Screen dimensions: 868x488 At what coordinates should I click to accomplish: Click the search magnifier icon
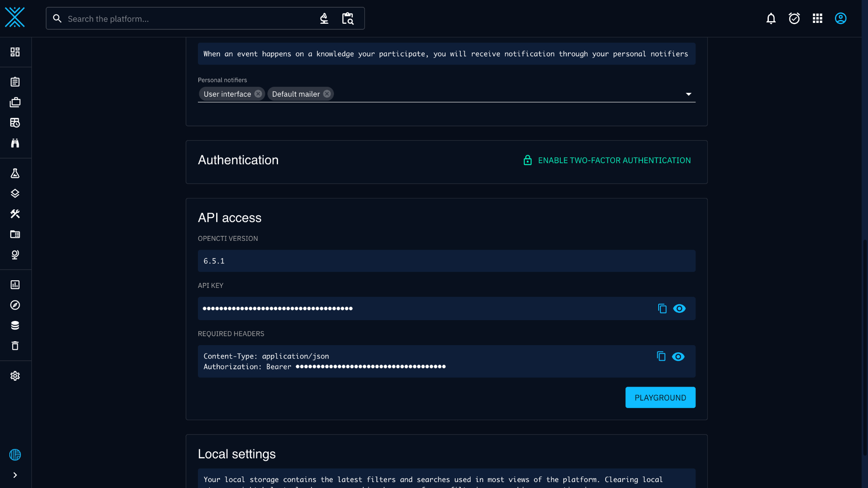pyautogui.click(x=57, y=18)
